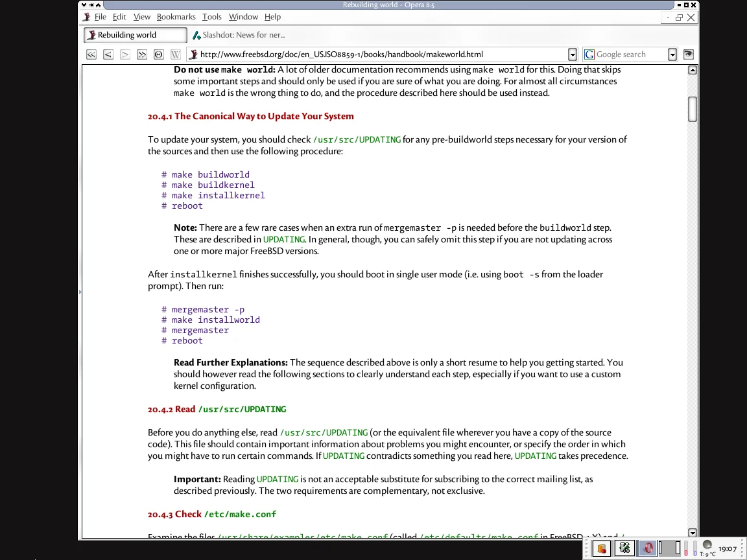
Task: Switch to the Rebuilding world tab
Action: pos(136,35)
